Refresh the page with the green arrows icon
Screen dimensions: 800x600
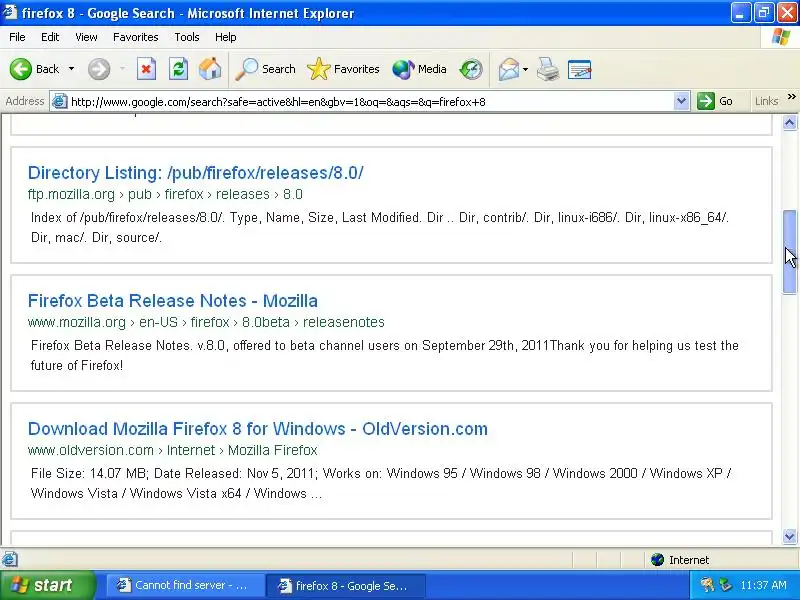[179, 69]
